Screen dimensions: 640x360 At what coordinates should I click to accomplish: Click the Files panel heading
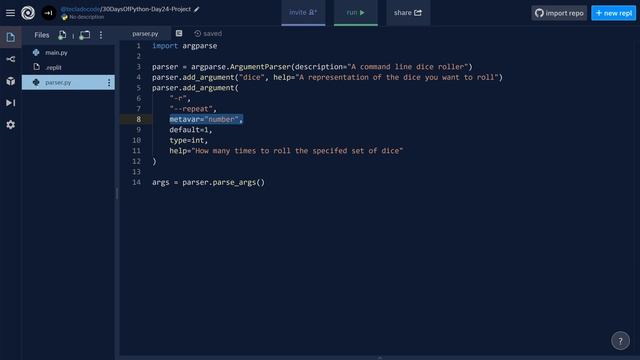coord(42,35)
